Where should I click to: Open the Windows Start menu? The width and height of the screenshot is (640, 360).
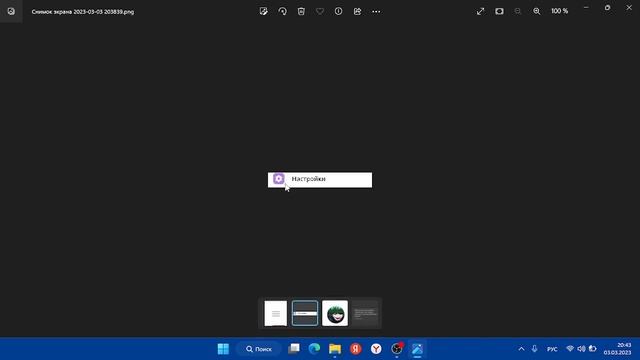pos(223,349)
